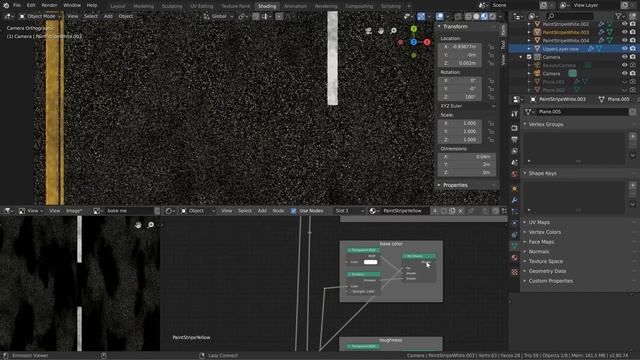Open the Global transform orientation dropdown
This screenshot has width=640, height=360.
click(218, 16)
